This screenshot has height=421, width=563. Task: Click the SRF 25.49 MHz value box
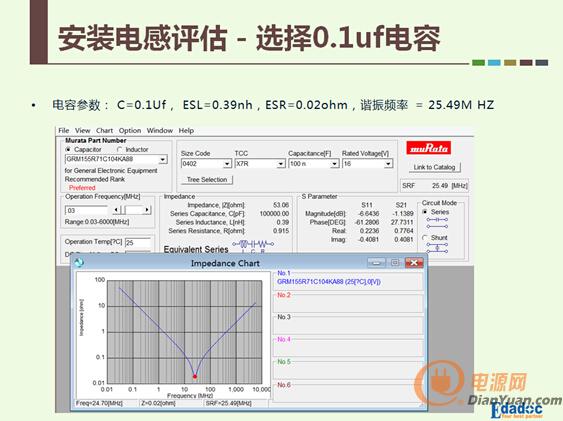click(x=434, y=186)
